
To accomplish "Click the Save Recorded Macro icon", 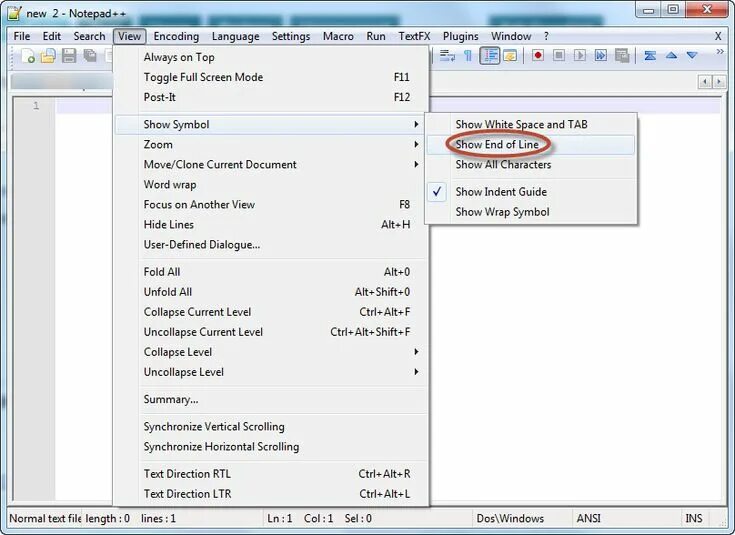I will pos(622,56).
